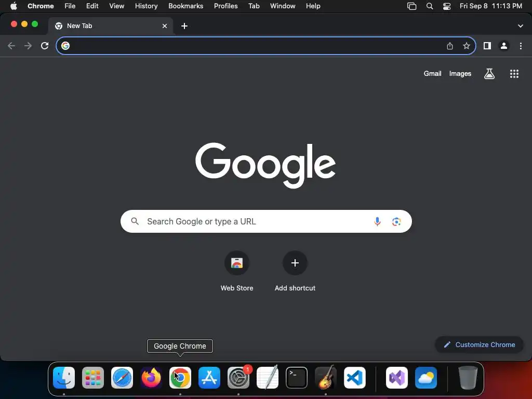Open Spotlight search in menu bar
Screen dimensions: 532x399
click(430, 6)
